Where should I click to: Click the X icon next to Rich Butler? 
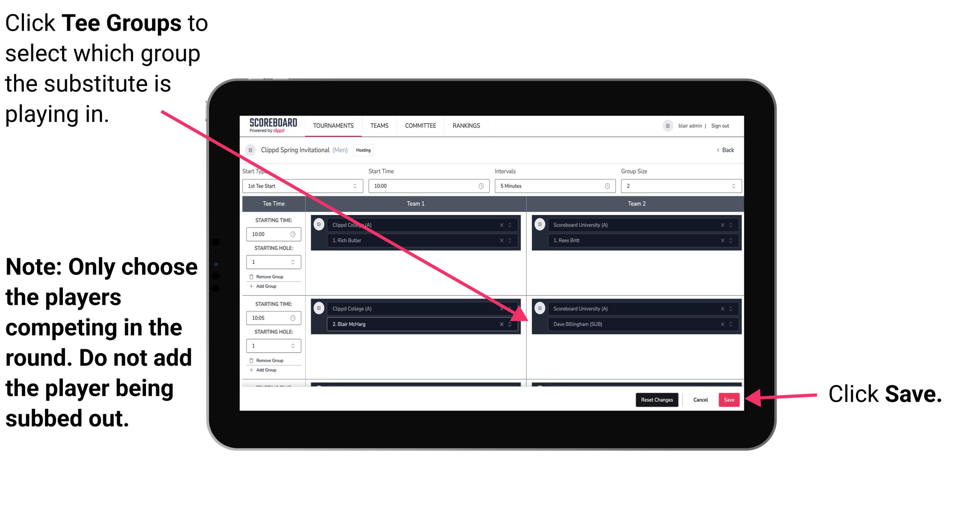501,241
